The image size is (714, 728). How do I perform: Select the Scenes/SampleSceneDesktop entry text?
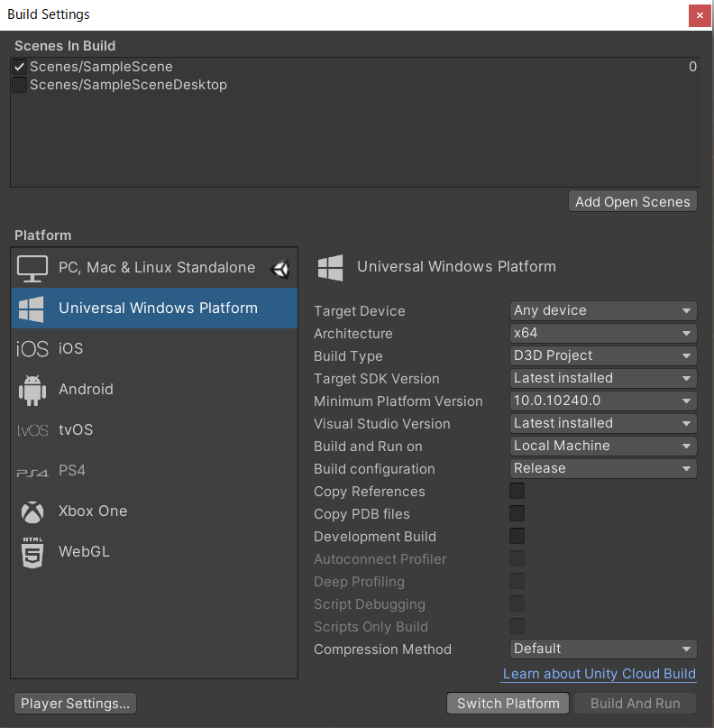point(129,85)
